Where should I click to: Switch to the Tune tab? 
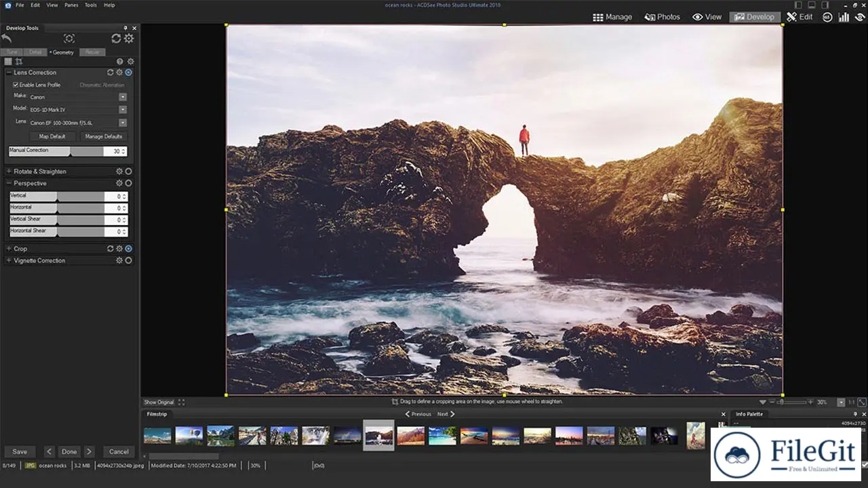tap(12, 52)
